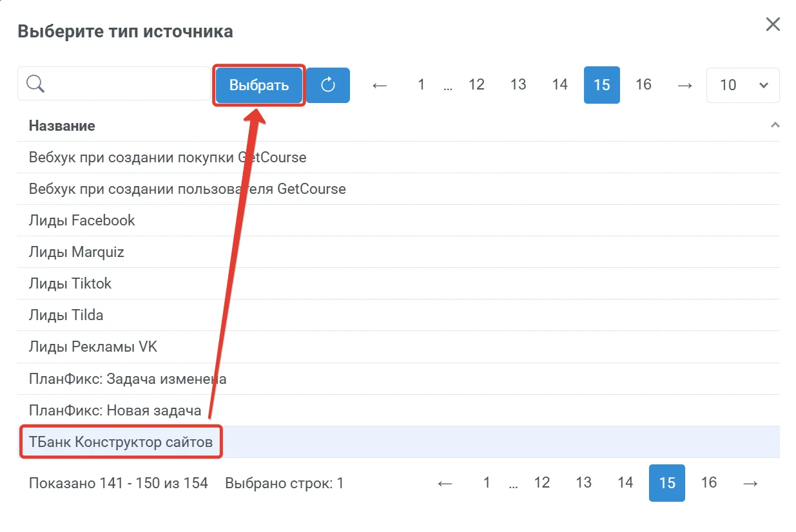Go to previous page using bottom left arrow
Screen dimensions: 796x532
coord(445,483)
